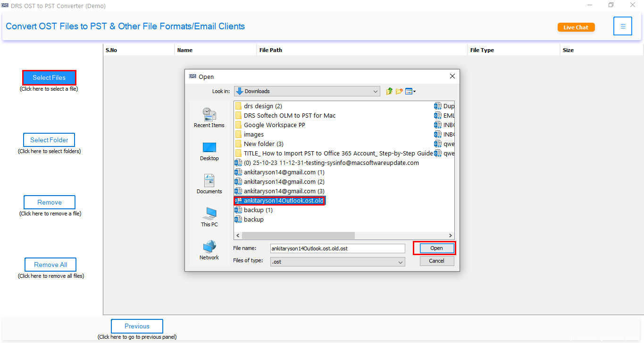
Task: Click the Live Chat button
Action: point(576,27)
